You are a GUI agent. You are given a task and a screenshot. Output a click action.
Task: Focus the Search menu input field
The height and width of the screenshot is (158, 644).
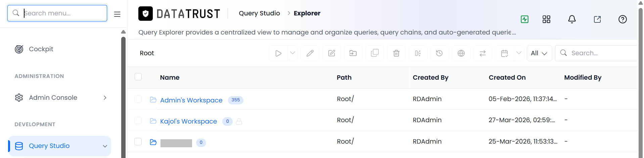pos(57,13)
